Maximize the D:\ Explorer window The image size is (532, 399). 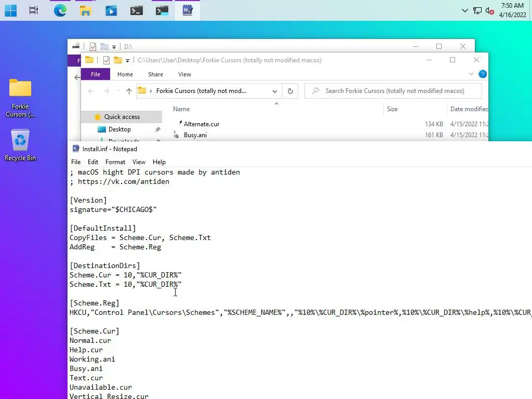pyautogui.click(x=438, y=46)
